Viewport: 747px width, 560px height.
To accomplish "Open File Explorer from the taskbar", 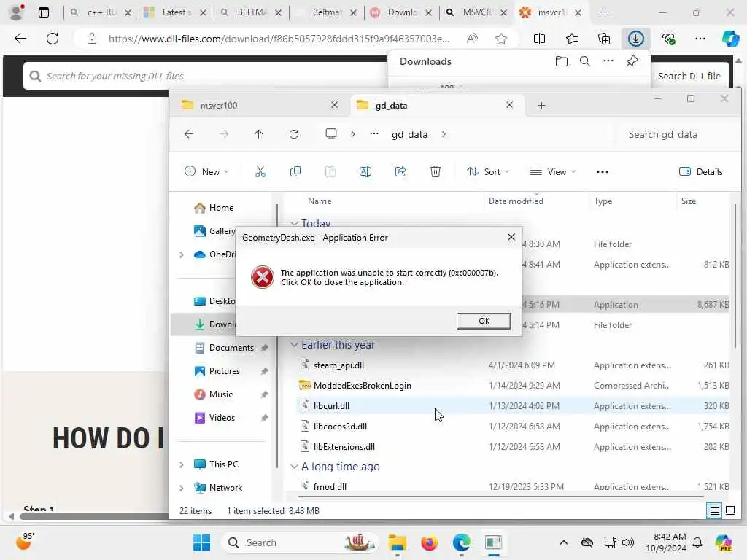I will click(397, 542).
